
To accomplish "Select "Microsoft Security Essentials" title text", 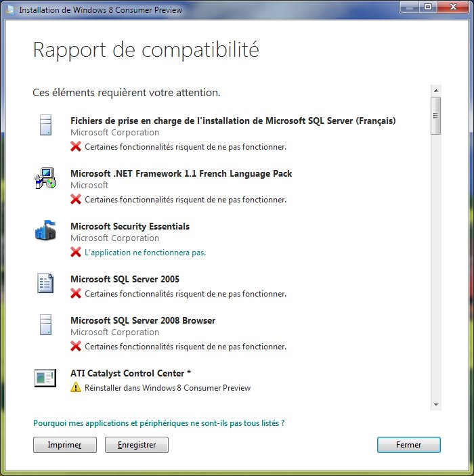I will (130, 226).
